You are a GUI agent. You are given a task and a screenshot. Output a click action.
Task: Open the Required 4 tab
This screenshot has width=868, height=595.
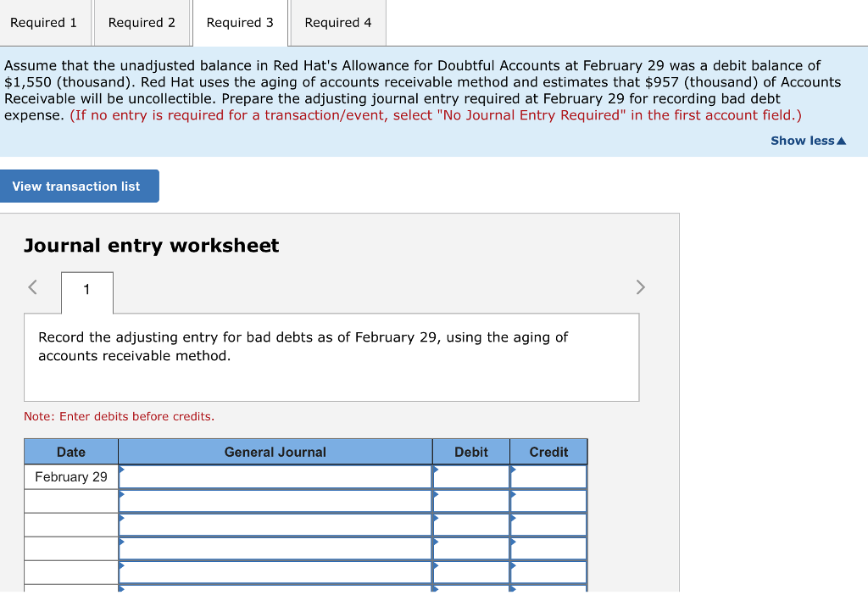337,23
